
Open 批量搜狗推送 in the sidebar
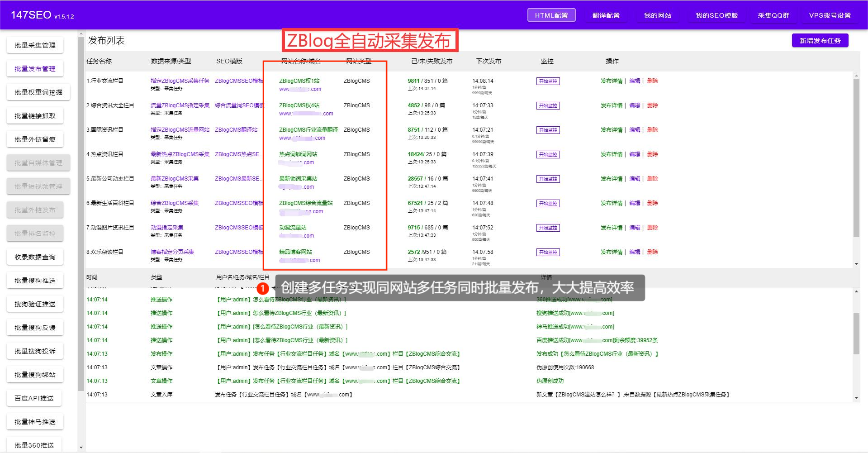pos(35,281)
